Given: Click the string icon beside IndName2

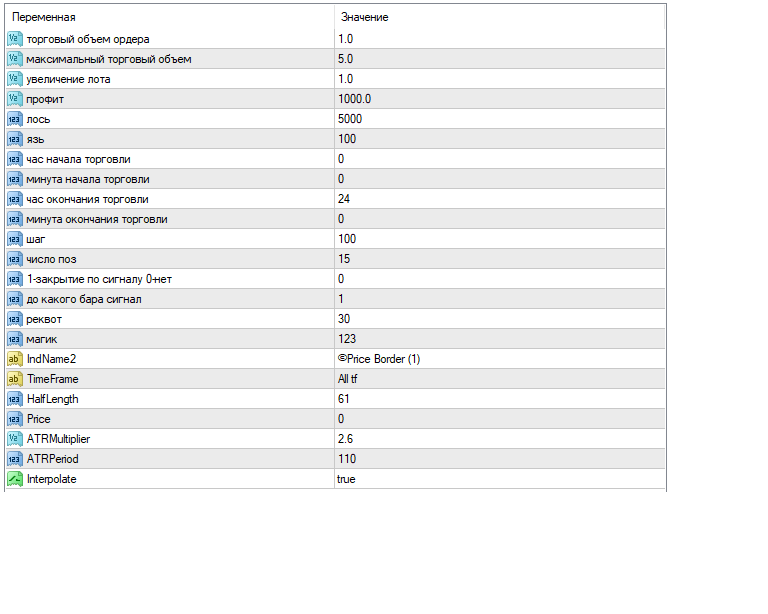Looking at the screenshot, I should coord(14,359).
